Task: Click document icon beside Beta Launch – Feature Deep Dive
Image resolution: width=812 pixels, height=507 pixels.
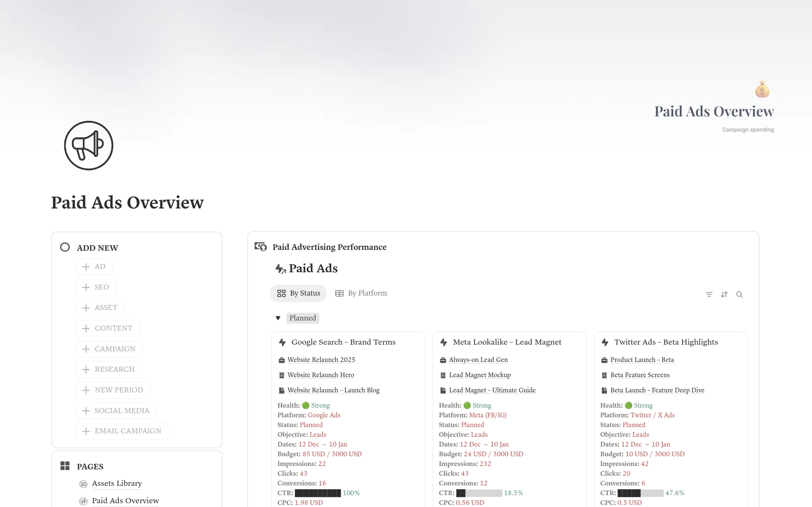Action: pyautogui.click(x=604, y=391)
